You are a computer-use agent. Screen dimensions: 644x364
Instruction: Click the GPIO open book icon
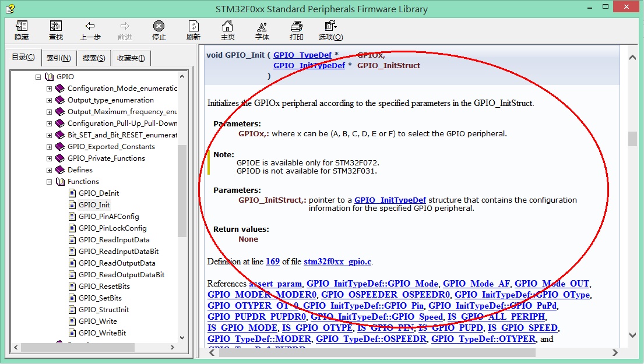point(50,77)
